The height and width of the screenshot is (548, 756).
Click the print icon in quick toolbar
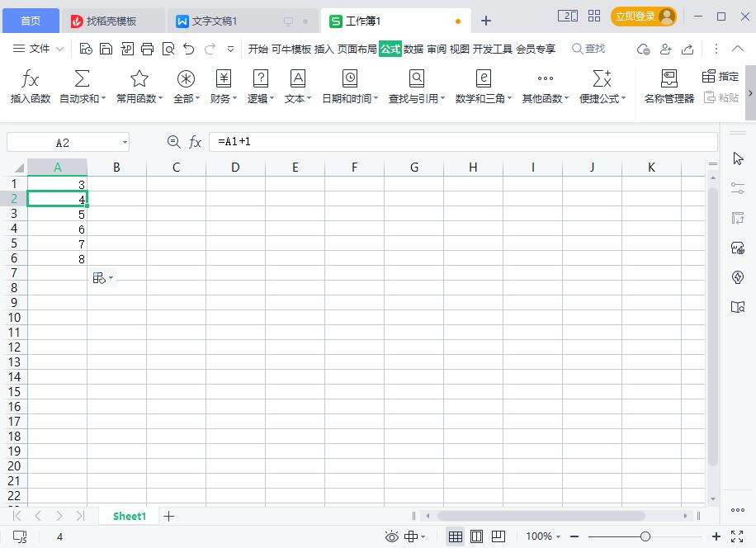[148, 49]
